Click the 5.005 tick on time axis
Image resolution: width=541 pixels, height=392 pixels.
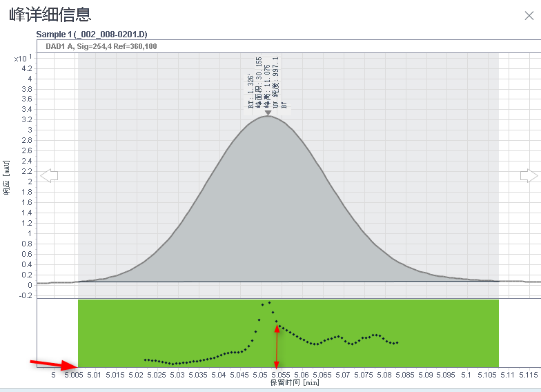pos(73,375)
